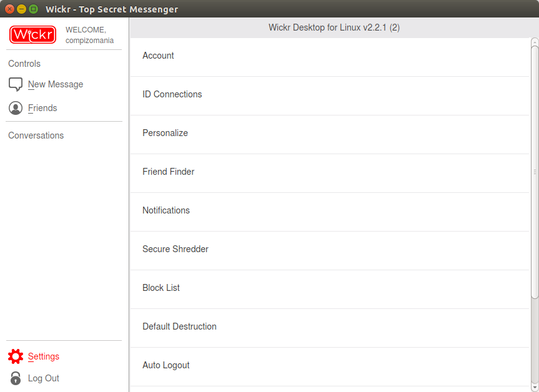Open Friend Finder settings
The height and width of the screenshot is (392, 539).
(329, 173)
